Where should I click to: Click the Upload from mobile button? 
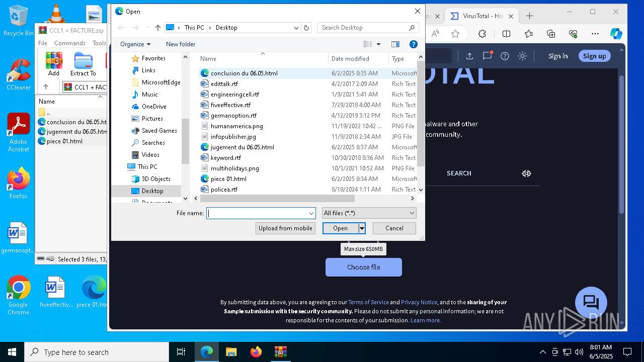click(285, 228)
